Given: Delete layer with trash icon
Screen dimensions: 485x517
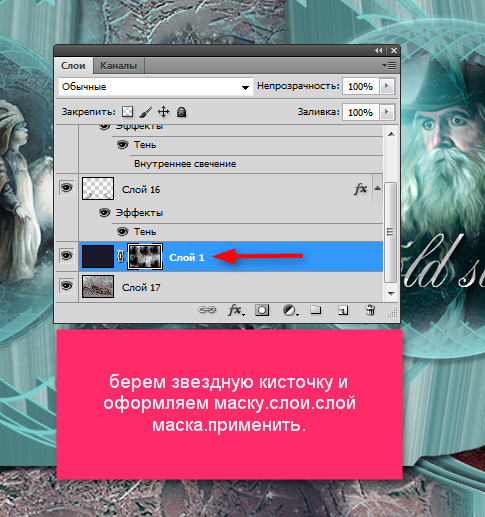Looking at the screenshot, I should 370,310.
